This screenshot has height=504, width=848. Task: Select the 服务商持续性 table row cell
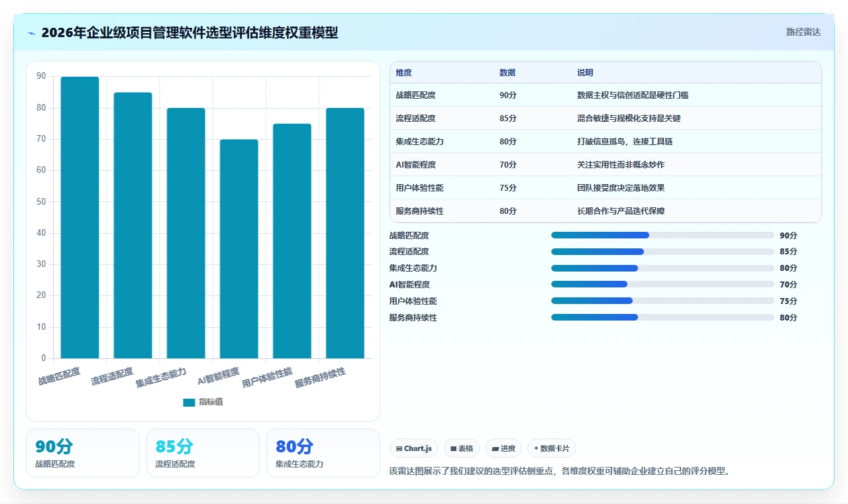(419, 211)
